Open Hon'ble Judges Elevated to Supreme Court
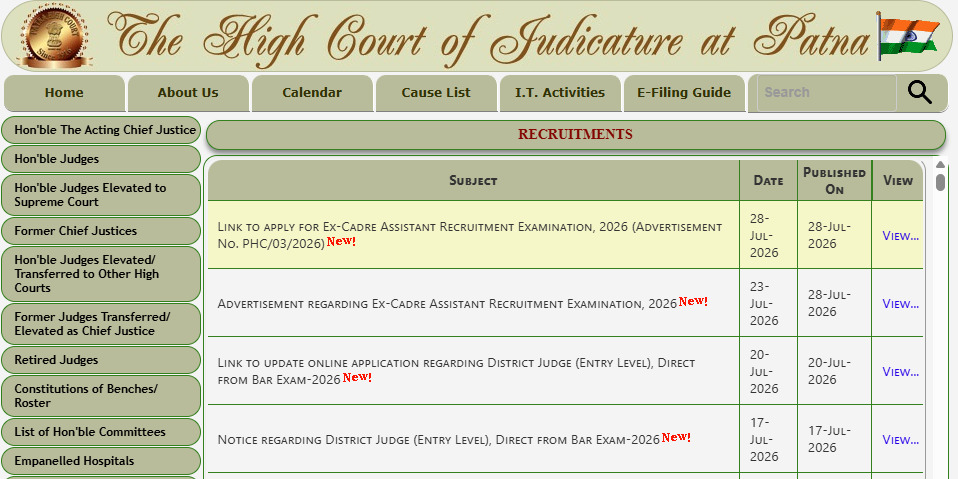This screenshot has width=958, height=479. pyautogui.click(x=101, y=195)
